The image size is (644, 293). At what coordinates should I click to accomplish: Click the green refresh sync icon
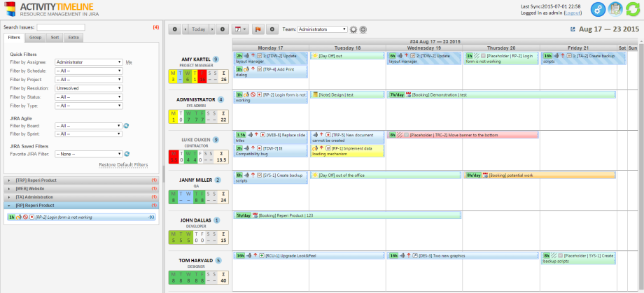tap(632, 9)
